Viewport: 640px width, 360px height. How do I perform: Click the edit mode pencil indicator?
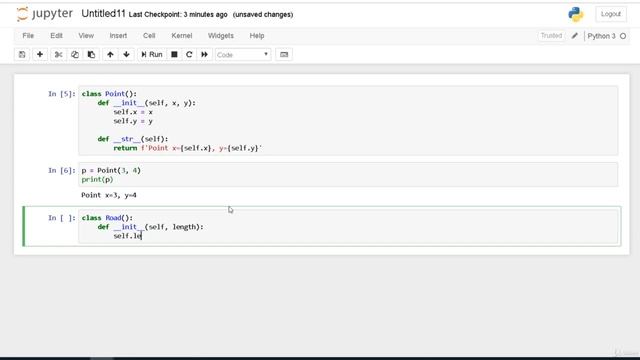(575, 36)
